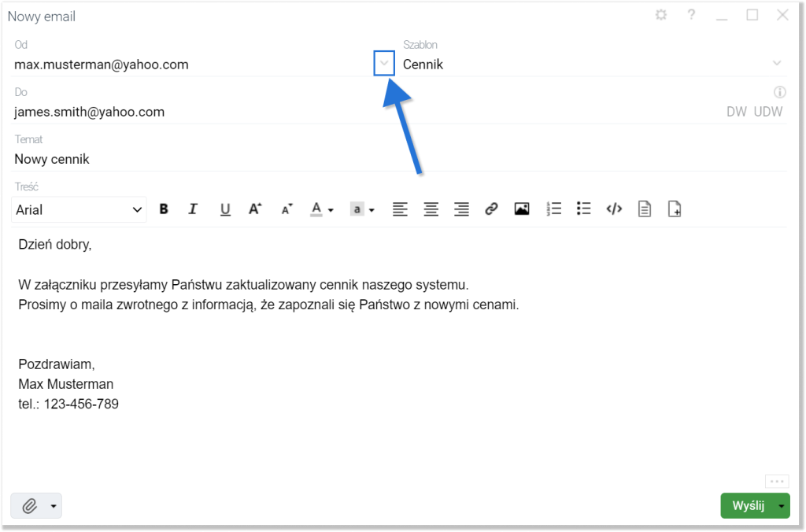Toggle italic text formatting

tap(193, 209)
